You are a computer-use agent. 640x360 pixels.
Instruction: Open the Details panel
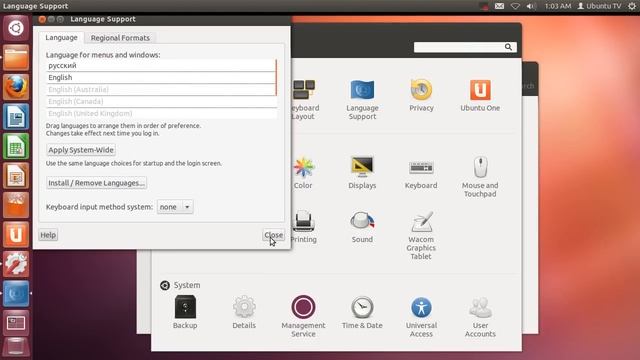click(244, 312)
